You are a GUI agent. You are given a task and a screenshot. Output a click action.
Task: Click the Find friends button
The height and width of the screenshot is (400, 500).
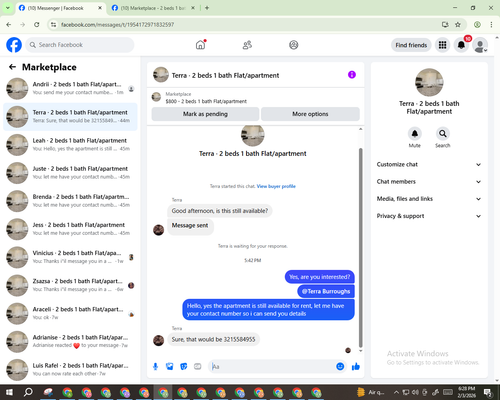[411, 45]
